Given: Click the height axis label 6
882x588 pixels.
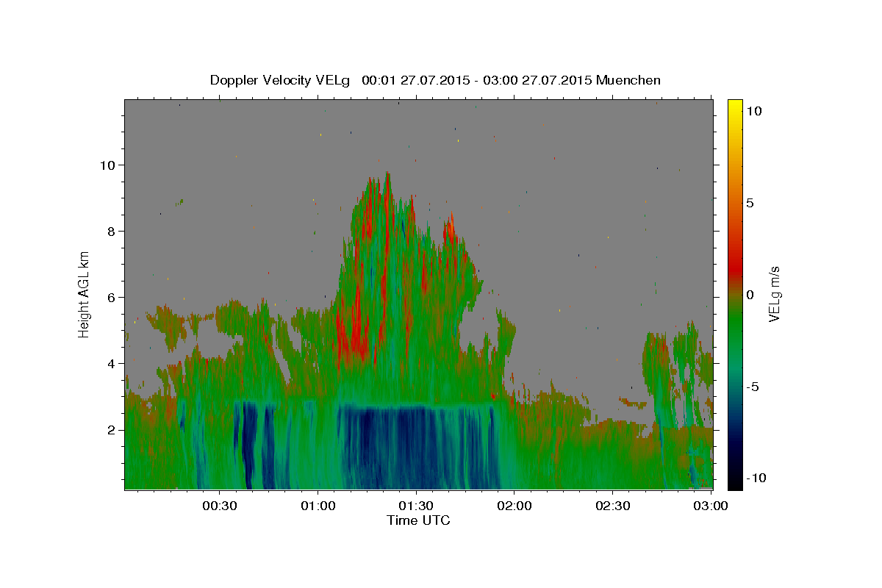Looking at the screenshot, I should click(112, 298).
